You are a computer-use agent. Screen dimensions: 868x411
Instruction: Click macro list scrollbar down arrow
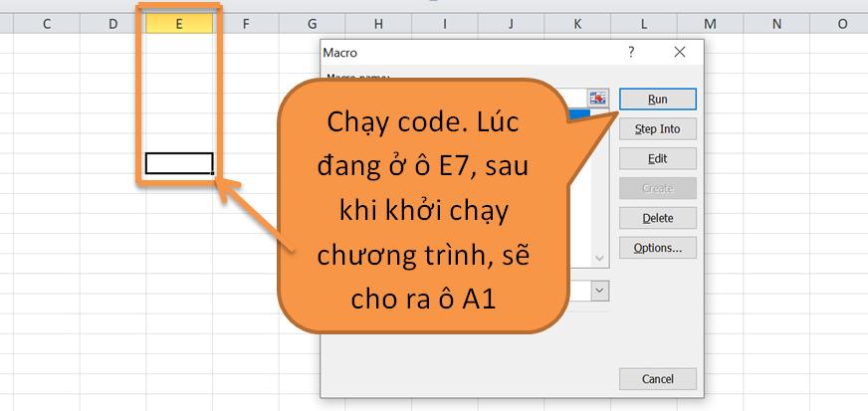tap(599, 259)
